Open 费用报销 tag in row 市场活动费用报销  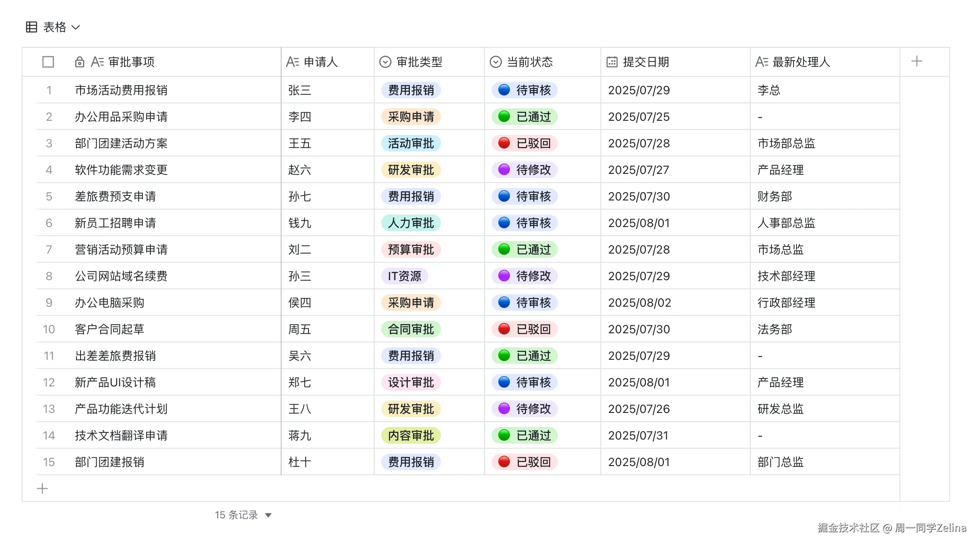click(411, 90)
